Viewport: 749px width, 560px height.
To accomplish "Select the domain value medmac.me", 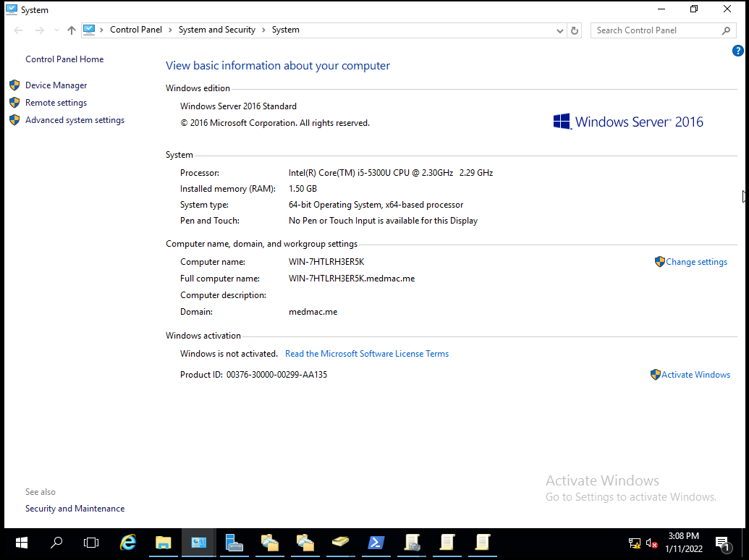I will pos(313,312).
